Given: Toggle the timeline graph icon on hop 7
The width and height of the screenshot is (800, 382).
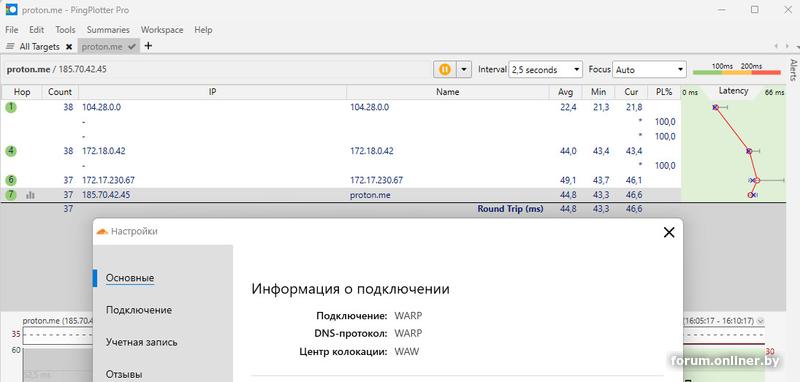Looking at the screenshot, I should tap(30, 195).
